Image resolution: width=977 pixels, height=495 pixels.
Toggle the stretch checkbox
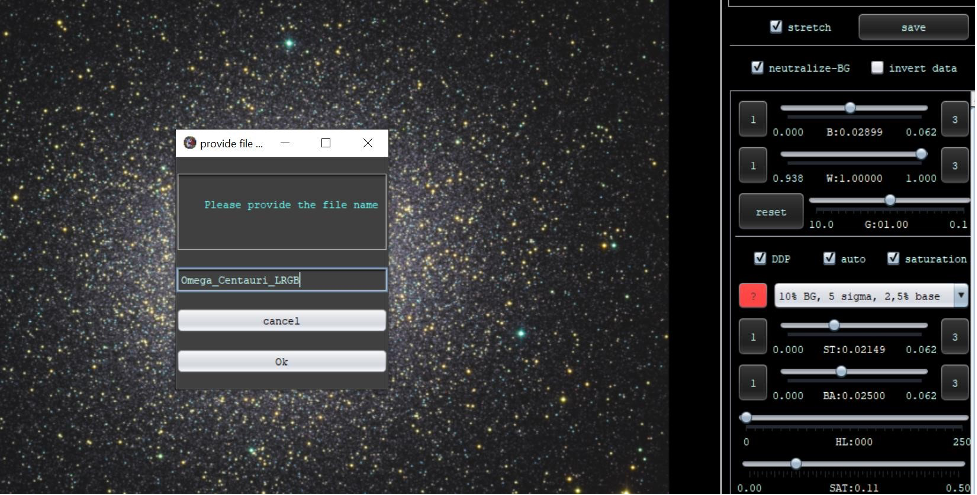pos(776,26)
